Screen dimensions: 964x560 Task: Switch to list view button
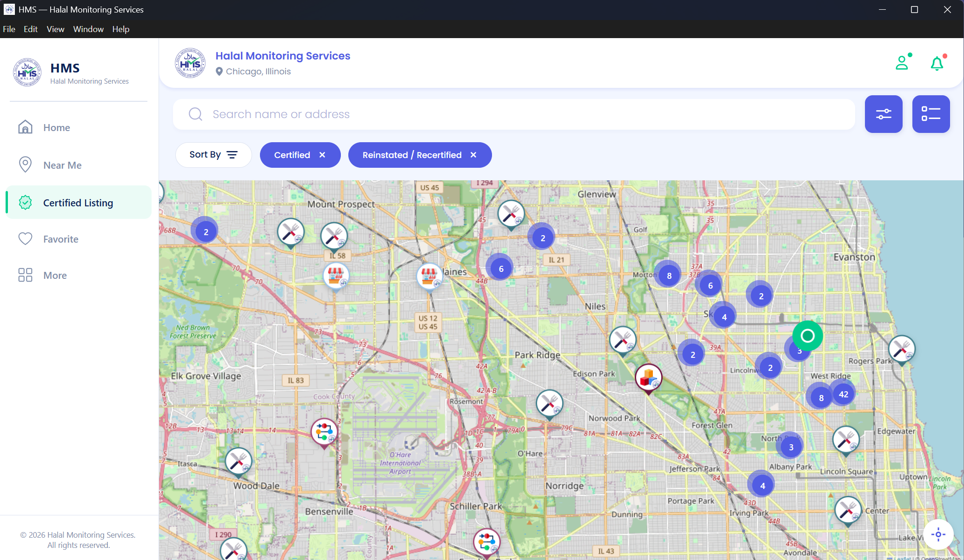(x=931, y=114)
